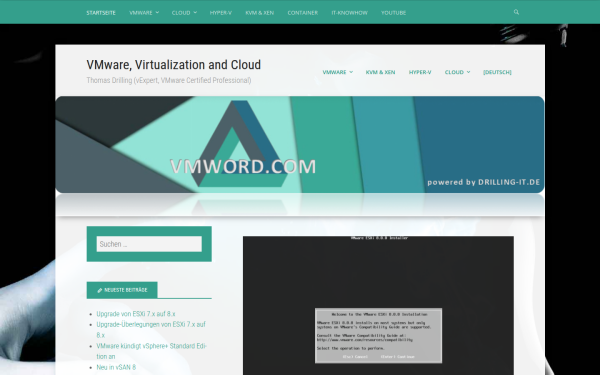Click site title VMware, Virtualization and Cloud
This screenshot has height=375, width=600.
tap(174, 65)
